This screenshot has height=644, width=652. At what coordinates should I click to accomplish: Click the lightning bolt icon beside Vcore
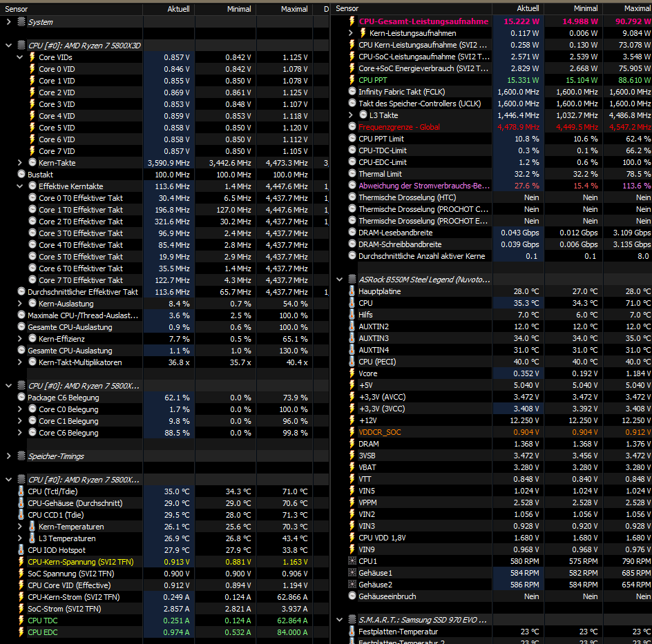[354, 373]
